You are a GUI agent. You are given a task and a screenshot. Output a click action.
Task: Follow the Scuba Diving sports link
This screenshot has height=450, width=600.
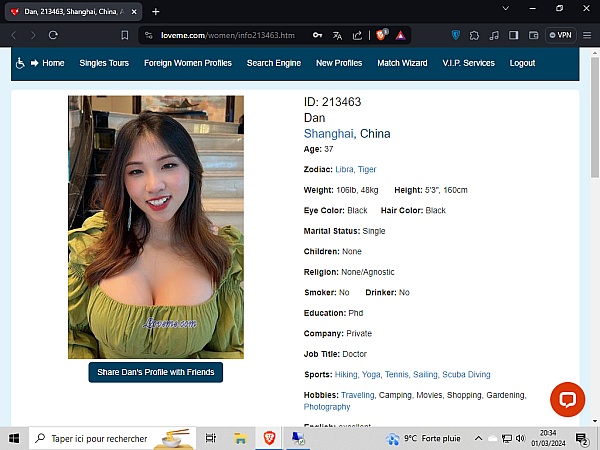coord(466,375)
